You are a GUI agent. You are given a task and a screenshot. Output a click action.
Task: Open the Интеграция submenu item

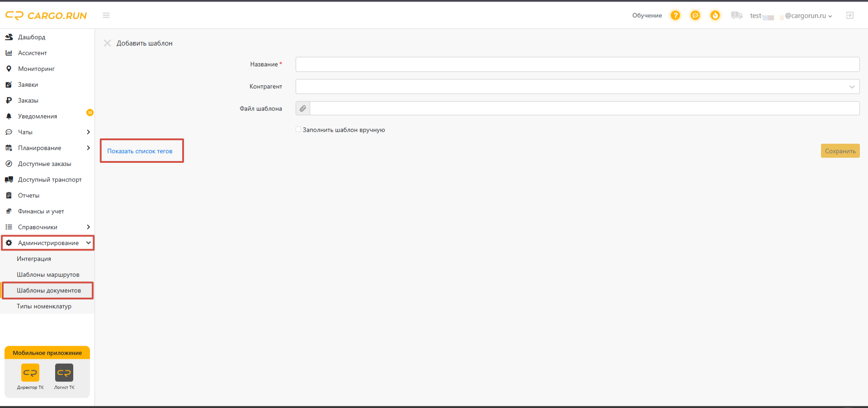pyautogui.click(x=34, y=259)
